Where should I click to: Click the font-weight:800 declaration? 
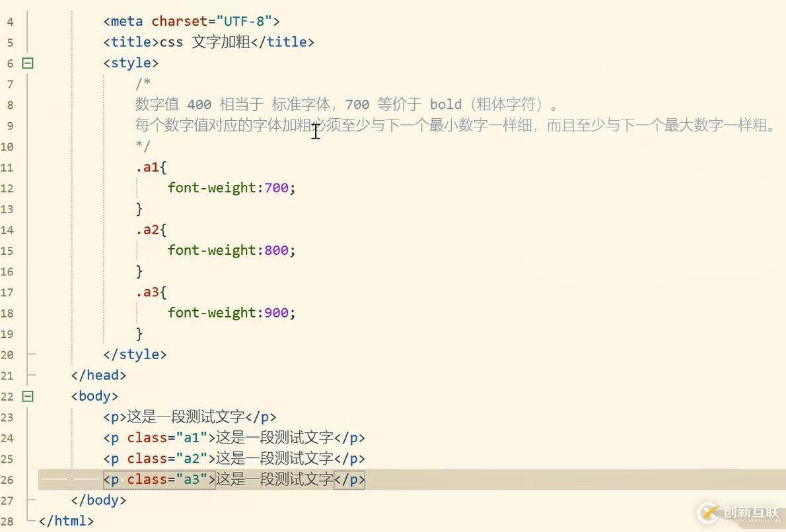tap(228, 250)
